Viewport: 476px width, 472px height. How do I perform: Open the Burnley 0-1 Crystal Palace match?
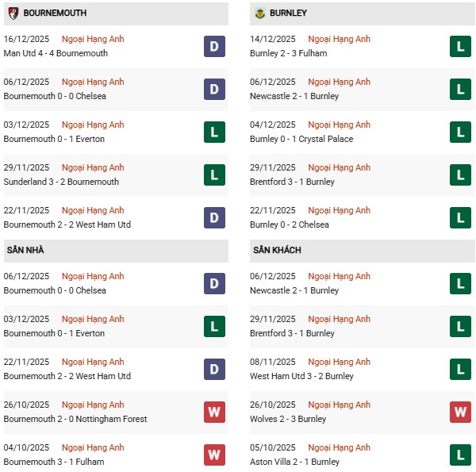click(x=303, y=139)
